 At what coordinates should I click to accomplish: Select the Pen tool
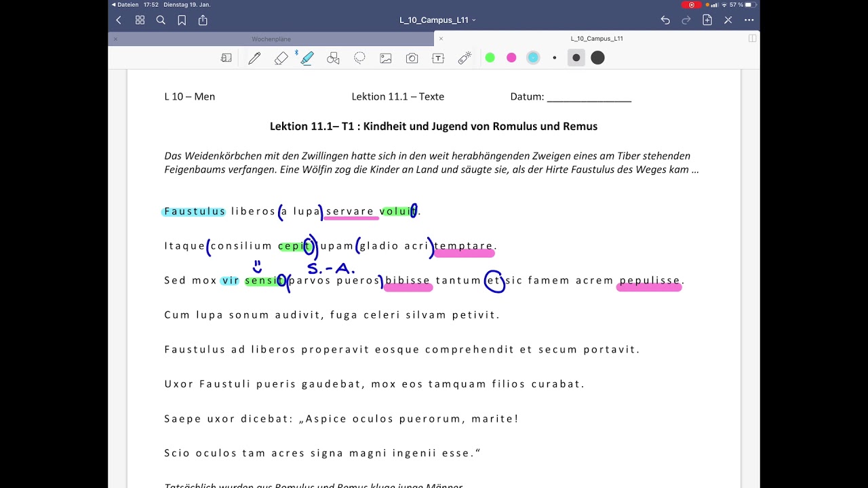(x=254, y=58)
